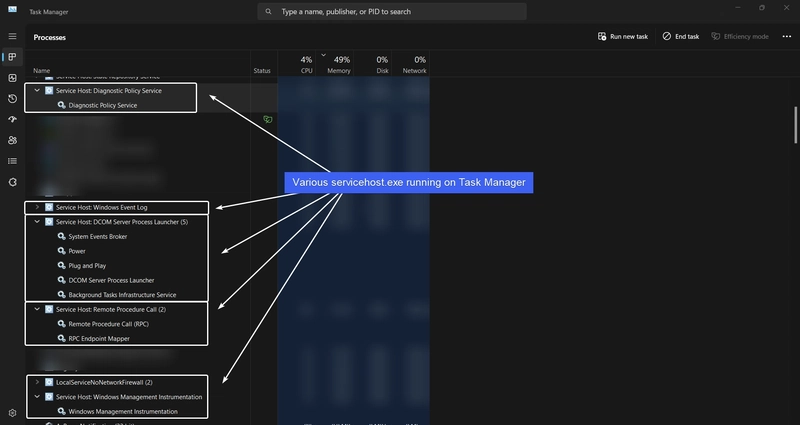Open the hamburger navigation menu
The width and height of the screenshot is (800, 425).
[12, 36]
